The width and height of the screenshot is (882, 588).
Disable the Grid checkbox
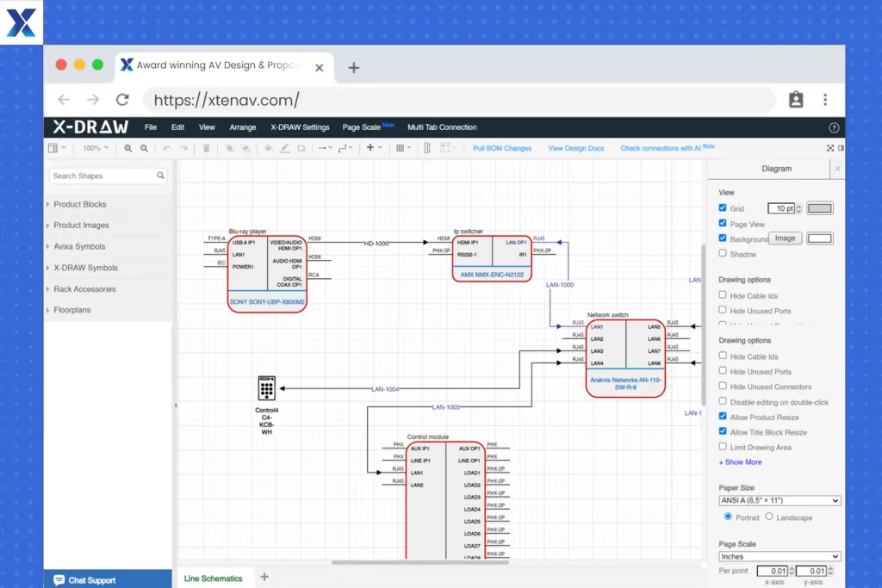(723, 208)
